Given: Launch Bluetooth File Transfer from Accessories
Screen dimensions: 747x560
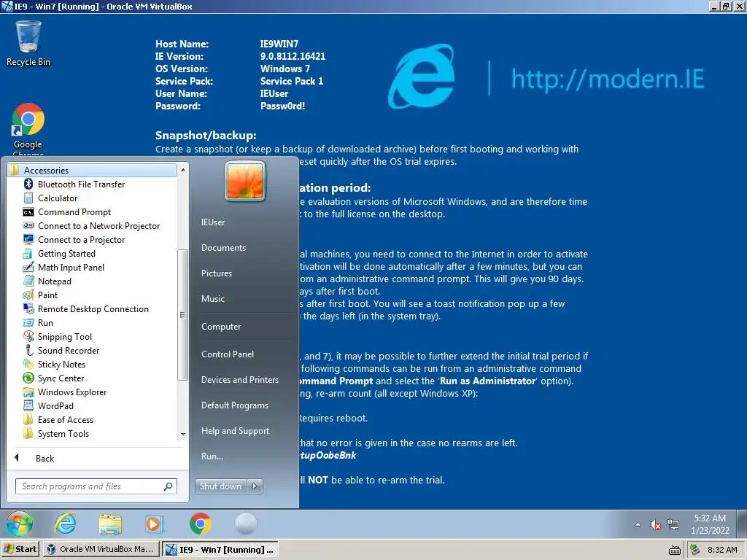Looking at the screenshot, I should 81,184.
